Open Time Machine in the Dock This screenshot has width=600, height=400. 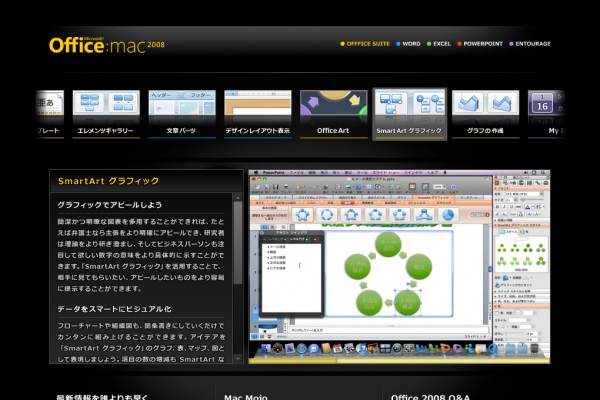coord(397,348)
